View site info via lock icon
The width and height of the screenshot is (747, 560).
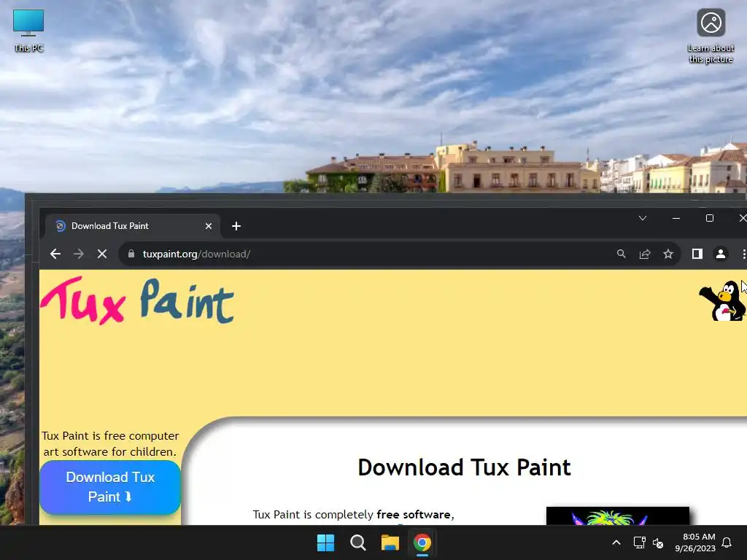[131, 254]
